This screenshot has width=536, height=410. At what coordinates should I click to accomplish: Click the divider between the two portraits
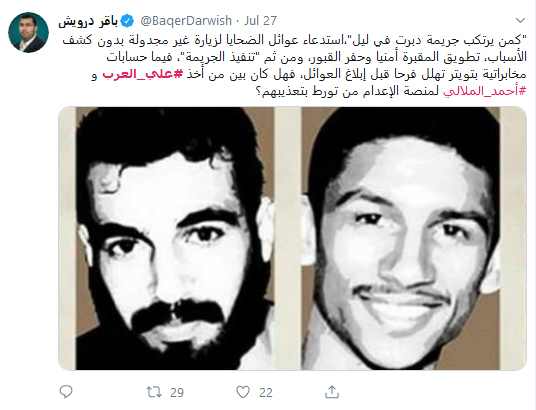click(x=287, y=238)
